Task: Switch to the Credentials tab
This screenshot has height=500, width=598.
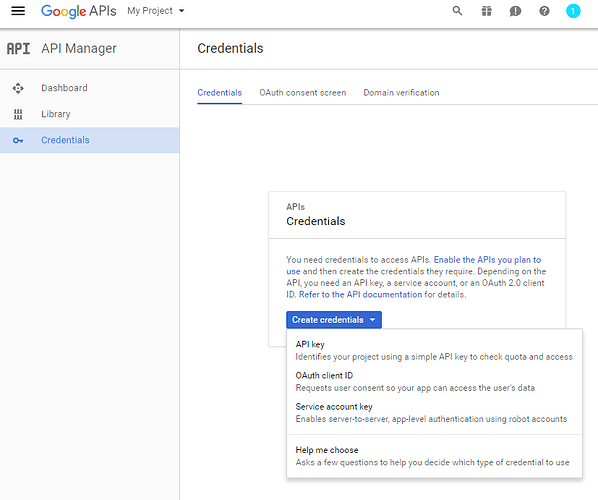Action: 219,93
